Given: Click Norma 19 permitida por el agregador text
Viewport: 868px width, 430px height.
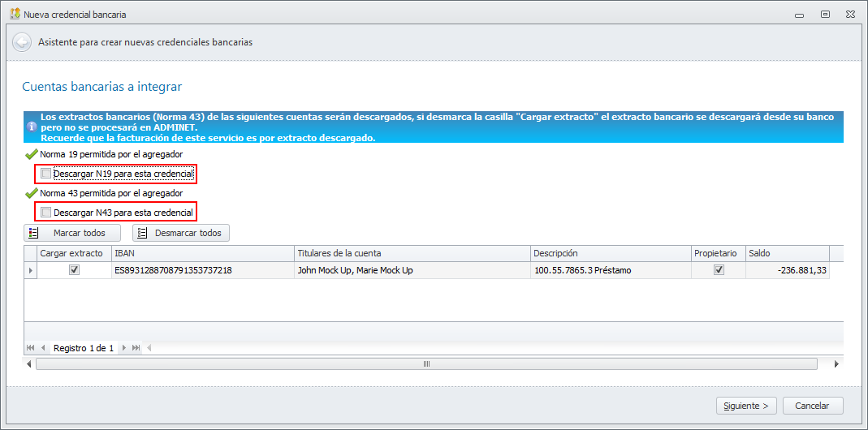Looking at the screenshot, I should 111,155.
